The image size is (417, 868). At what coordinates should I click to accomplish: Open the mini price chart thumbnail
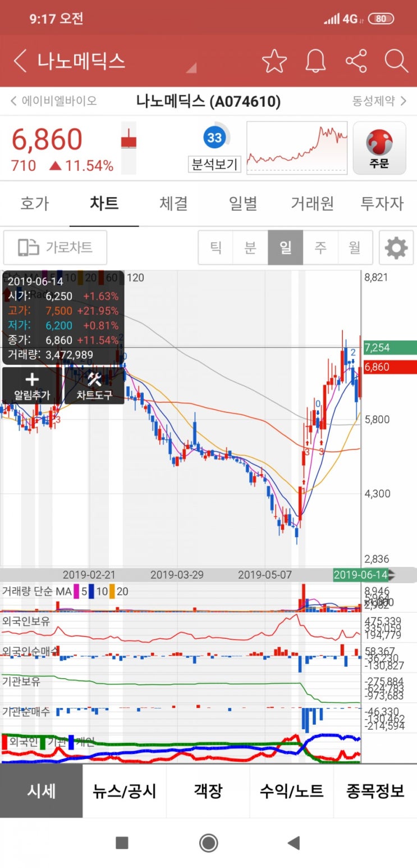tap(297, 148)
